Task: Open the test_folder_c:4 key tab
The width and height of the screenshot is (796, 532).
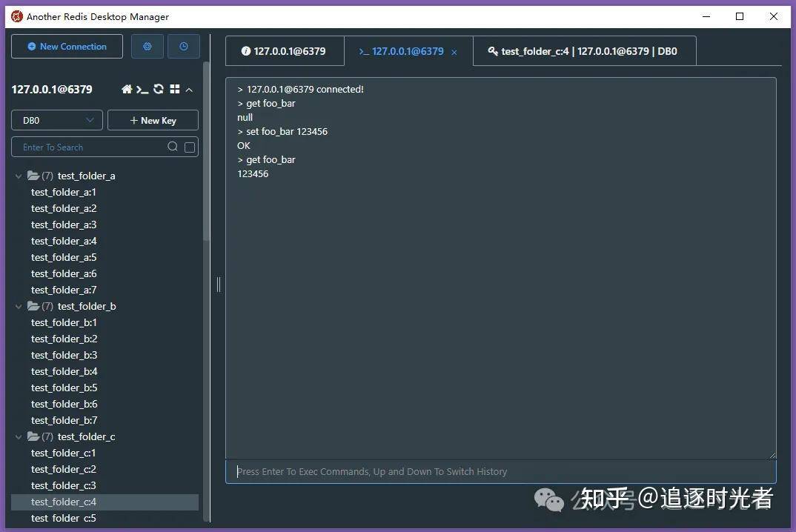Action: (x=584, y=51)
